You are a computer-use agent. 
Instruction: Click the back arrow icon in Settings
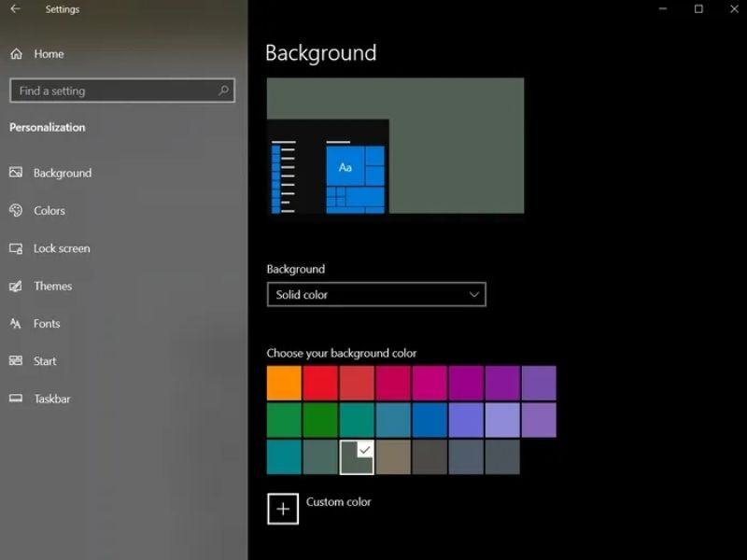[15, 9]
